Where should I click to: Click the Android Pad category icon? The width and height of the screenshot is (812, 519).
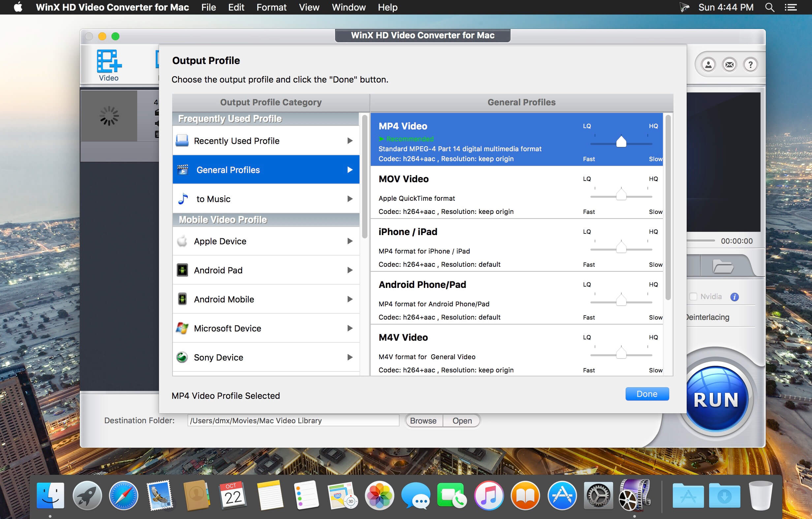(183, 270)
